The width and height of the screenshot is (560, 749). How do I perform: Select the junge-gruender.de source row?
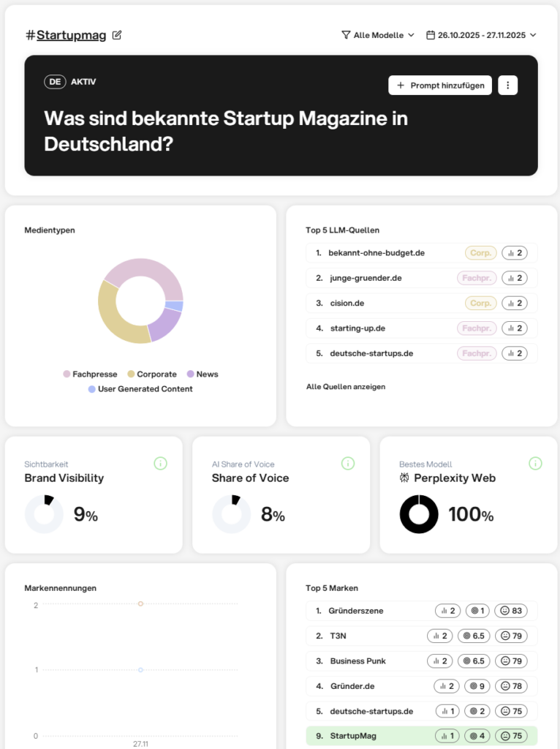point(421,278)
